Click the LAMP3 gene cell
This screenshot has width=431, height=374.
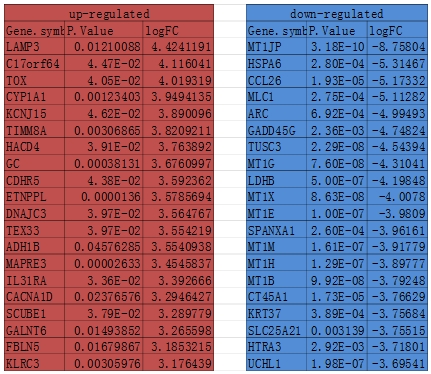(x=34, y=47)
